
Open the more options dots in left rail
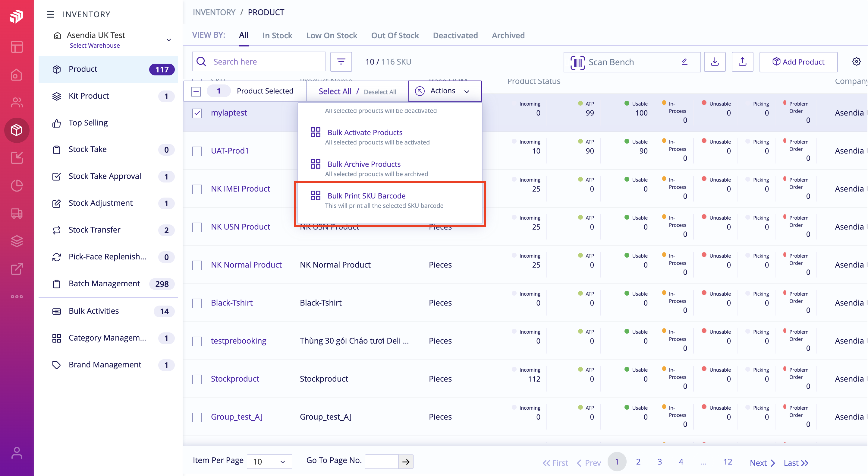tap(17, 297)
